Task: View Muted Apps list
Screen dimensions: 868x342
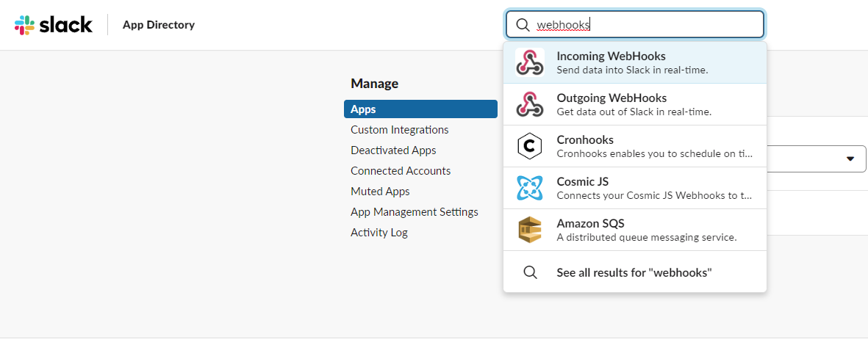Action: [x=380, y=192]
